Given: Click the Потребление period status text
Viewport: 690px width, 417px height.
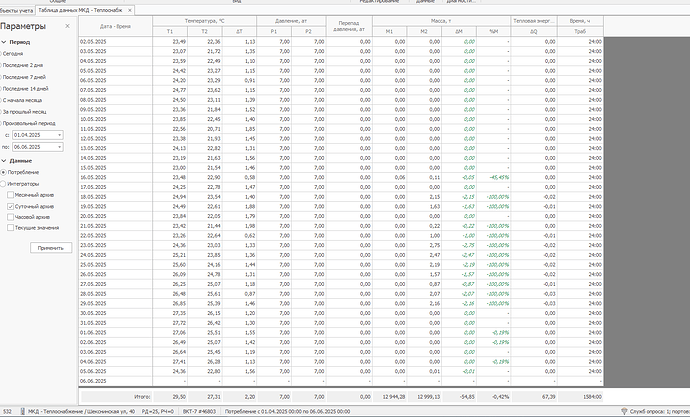Looking at the screenshot, I should point(287,411).
